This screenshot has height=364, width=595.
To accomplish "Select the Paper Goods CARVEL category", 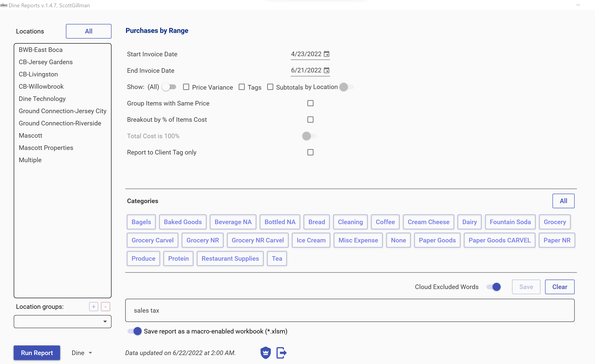I will click(500, 240).
